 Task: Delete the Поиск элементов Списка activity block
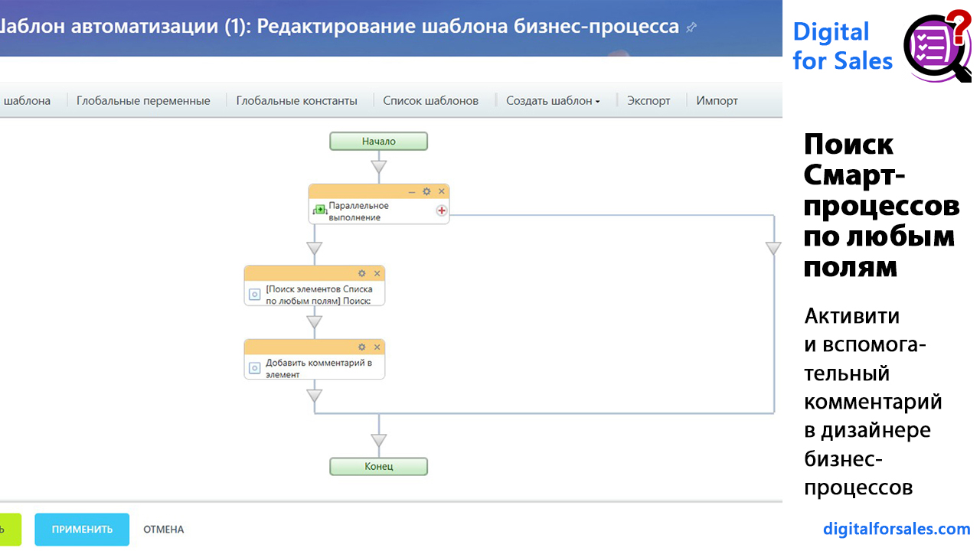pyautogui.click(x=377, y=273)
